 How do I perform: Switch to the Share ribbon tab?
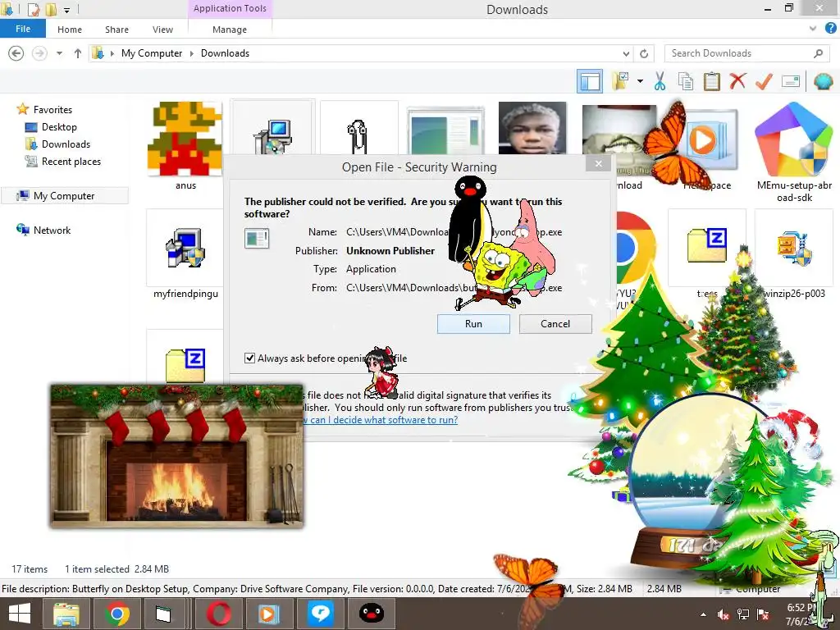pos(116,30)
